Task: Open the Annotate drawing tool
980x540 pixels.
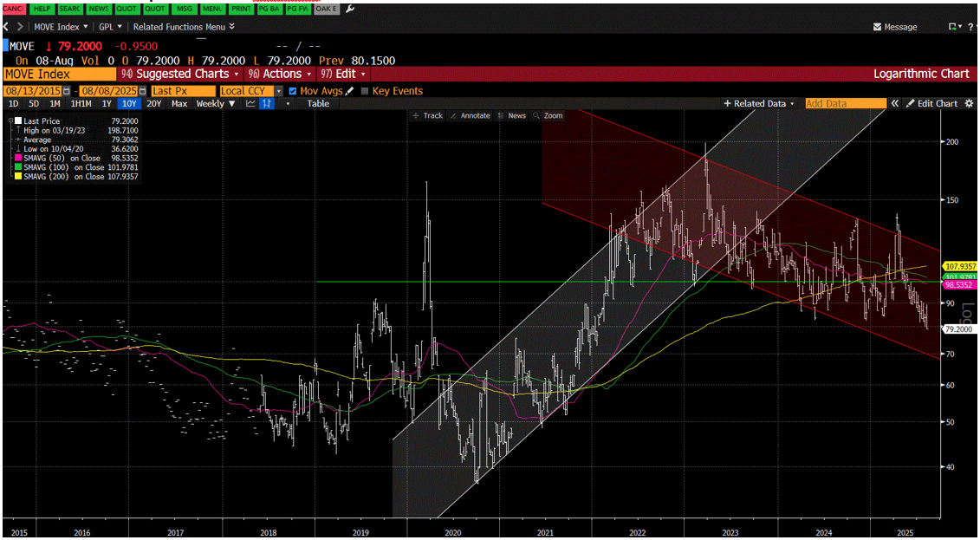Action: (472, 115)
